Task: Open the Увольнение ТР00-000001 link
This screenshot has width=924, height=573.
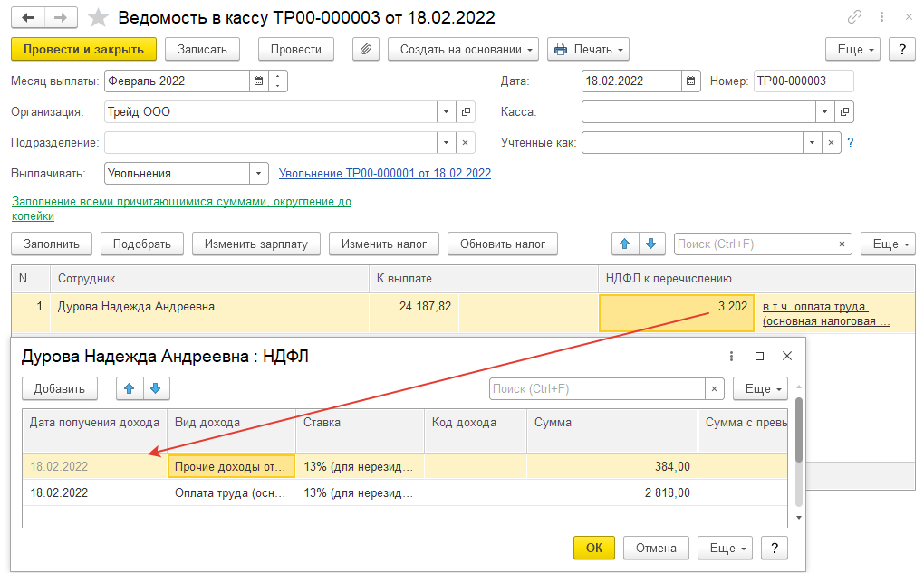Action: click(x=385, y=173)
